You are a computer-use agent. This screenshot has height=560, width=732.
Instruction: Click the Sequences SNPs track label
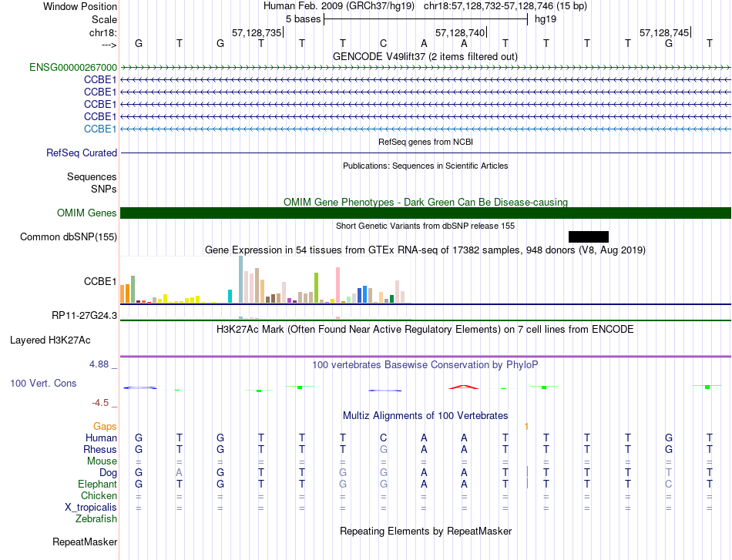click(x=92, y=183)
